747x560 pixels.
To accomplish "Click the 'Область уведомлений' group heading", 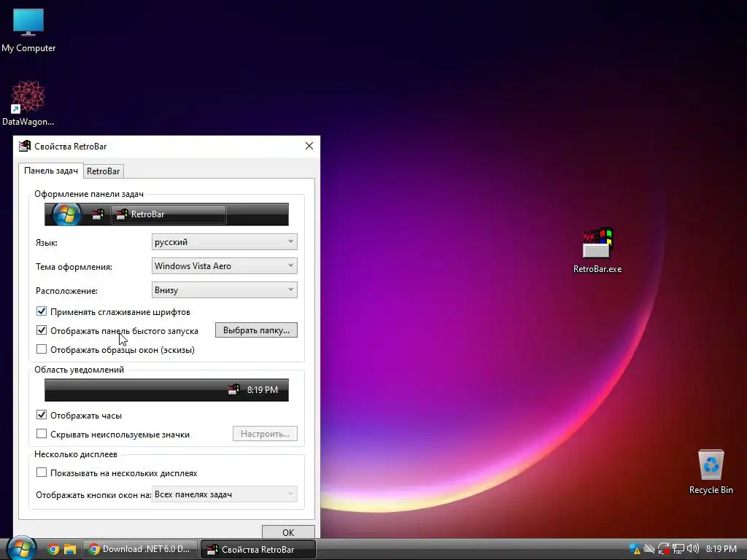I will 79,370.
